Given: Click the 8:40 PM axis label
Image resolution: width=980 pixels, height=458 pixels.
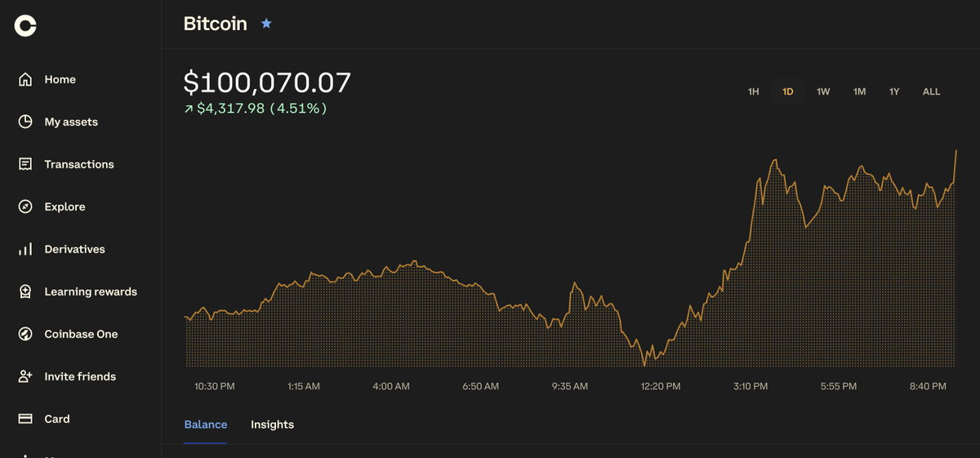Looking at the screenshot, I should tap(929, 386).
